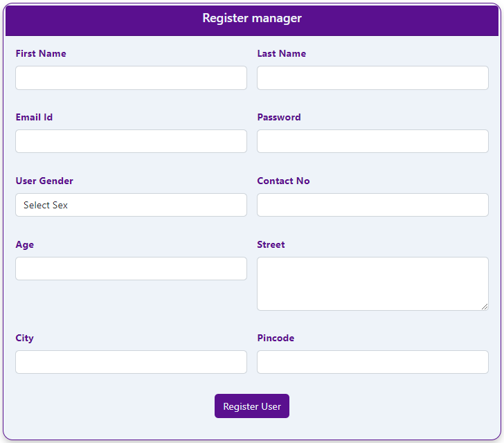Click the "First Name" label

[41, 53]
